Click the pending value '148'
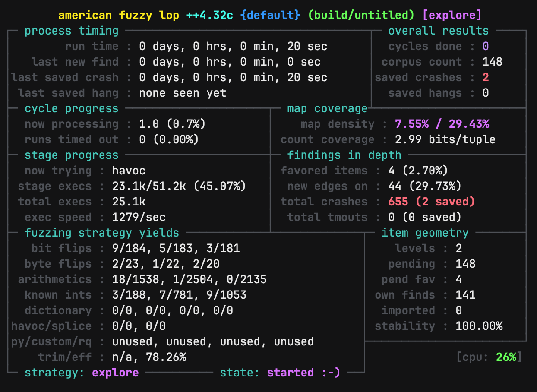537x392 pixels. pos(465,264)
